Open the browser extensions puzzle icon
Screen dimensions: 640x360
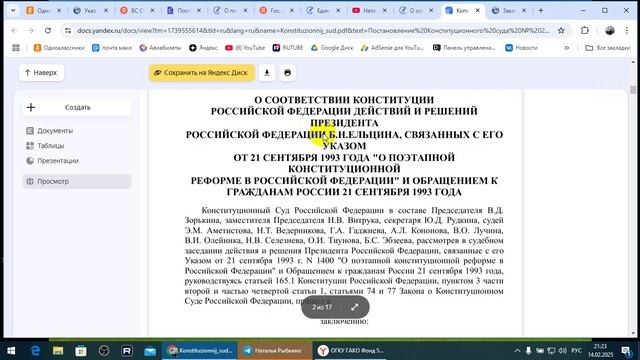(584, 30)
